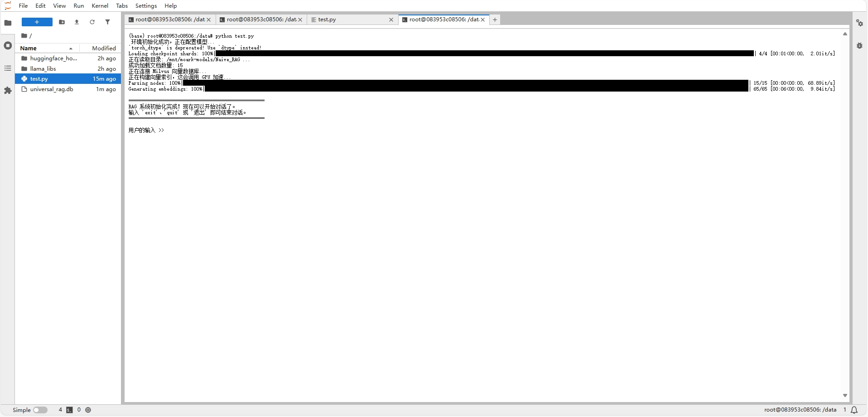Screen dimensions: 868x417
Task: Refresh the file browser list
Action: (92, 22)
